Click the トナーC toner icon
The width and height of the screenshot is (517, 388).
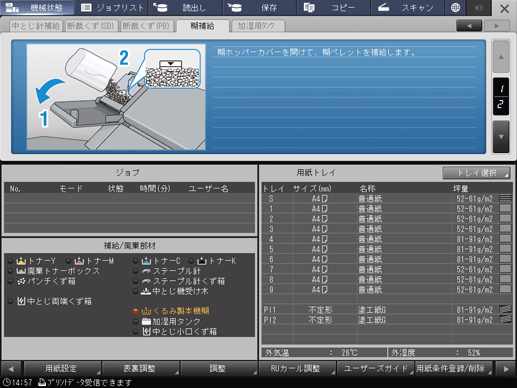pos(146,261)
